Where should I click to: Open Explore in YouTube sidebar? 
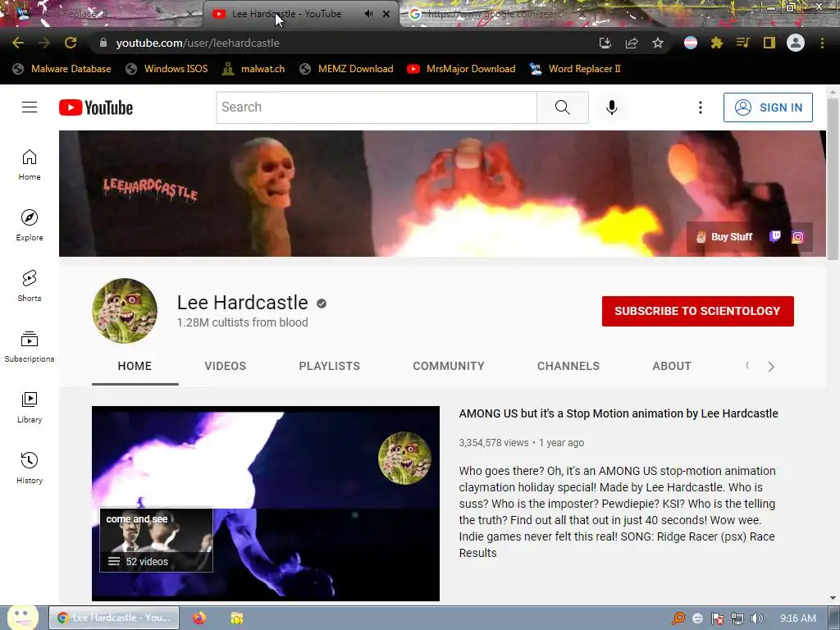[x=30, y=226]
